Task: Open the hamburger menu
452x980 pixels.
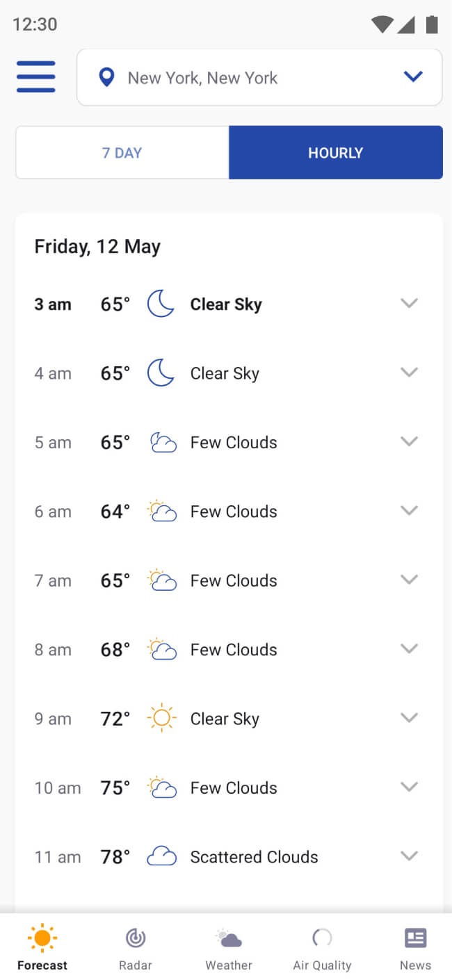Action: click(x=36, y=77)
